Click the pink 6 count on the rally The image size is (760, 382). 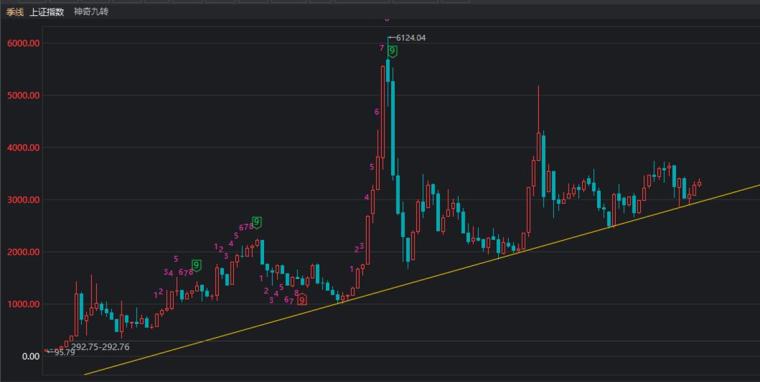click(377, 112)
